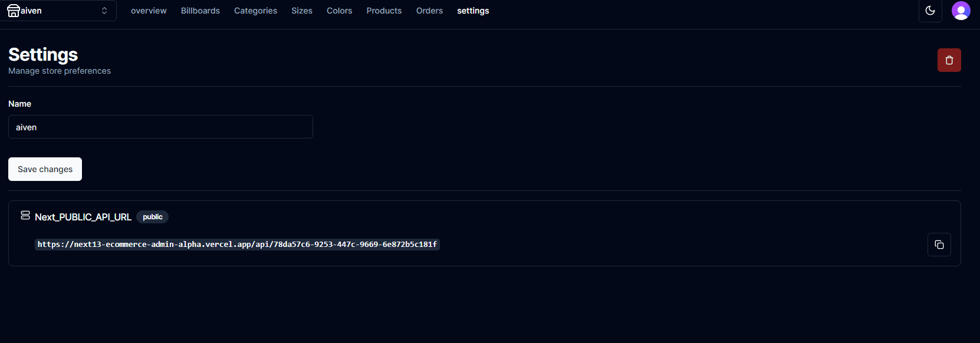This screenshot has width=980, height=343.
Task: Open the Sizes page
Action: pyautogui.click(x=302, y=11)
